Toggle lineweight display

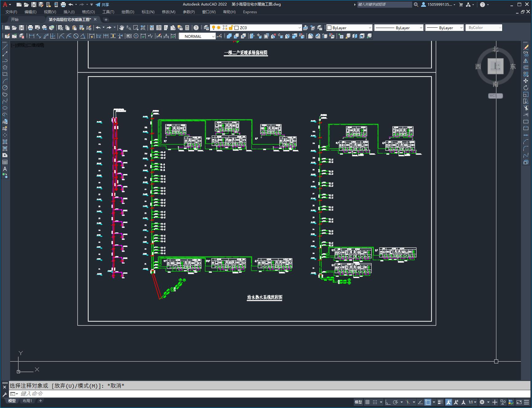coord(440,402)
